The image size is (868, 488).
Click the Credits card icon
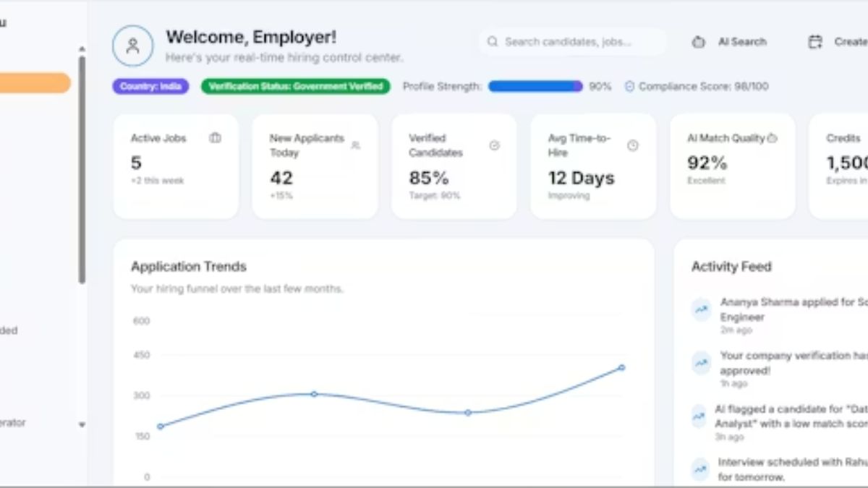867,137
